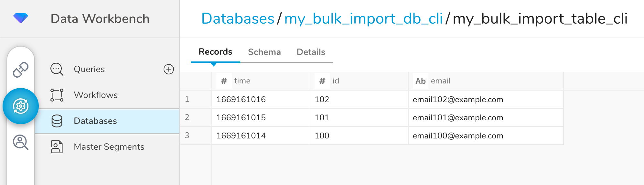Click the 1669161014 time cell

pos(241,136)
